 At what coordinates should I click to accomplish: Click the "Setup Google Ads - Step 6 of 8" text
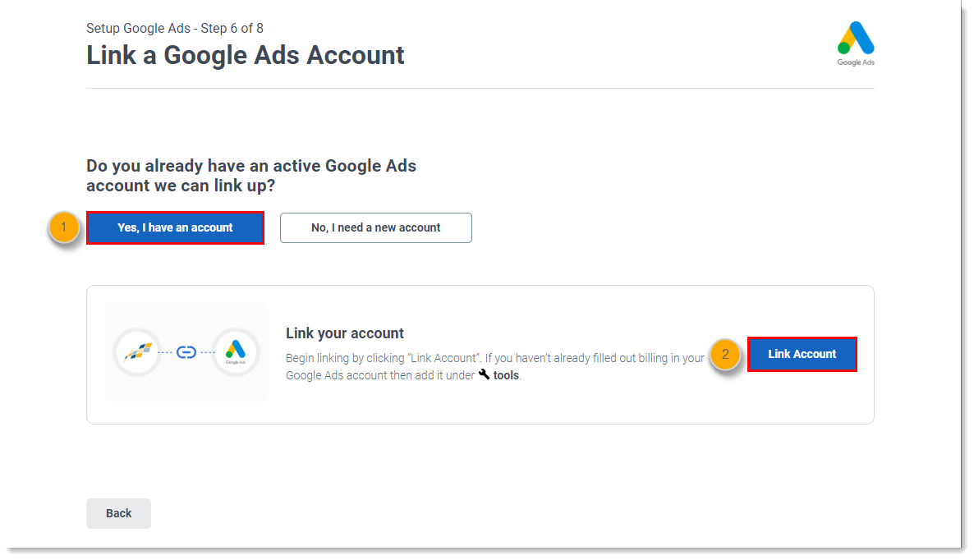(x=174, y=29)
